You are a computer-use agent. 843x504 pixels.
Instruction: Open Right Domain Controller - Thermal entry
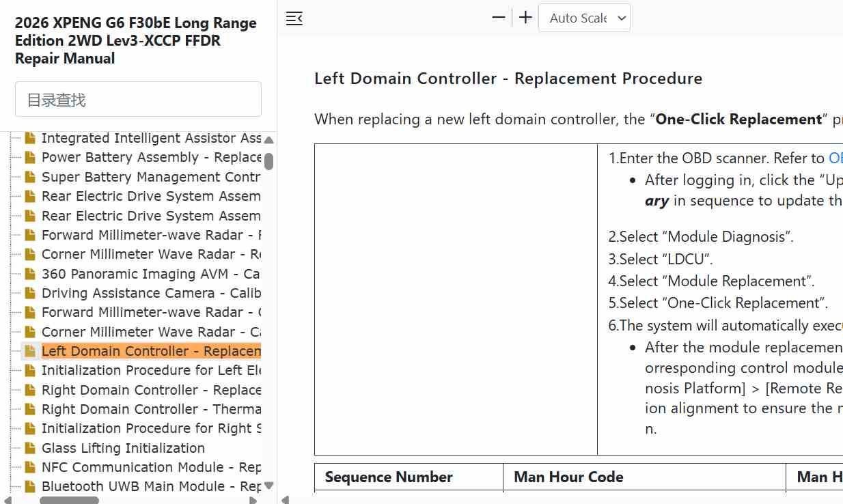(x=151, y=409)
